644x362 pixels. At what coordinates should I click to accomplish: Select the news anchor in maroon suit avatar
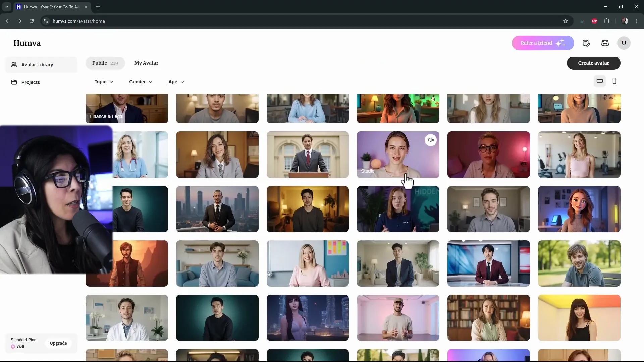click(x=488, y=263)
